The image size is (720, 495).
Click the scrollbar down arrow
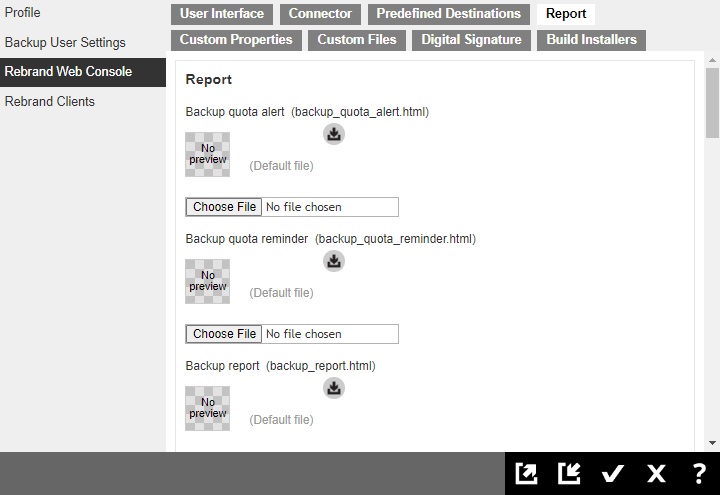712,443
